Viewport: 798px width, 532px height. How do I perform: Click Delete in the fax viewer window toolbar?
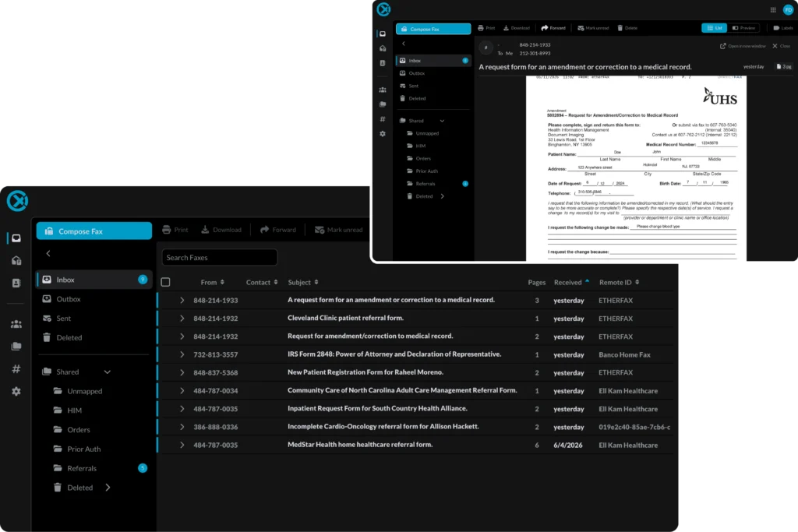[x=627, y=28]
